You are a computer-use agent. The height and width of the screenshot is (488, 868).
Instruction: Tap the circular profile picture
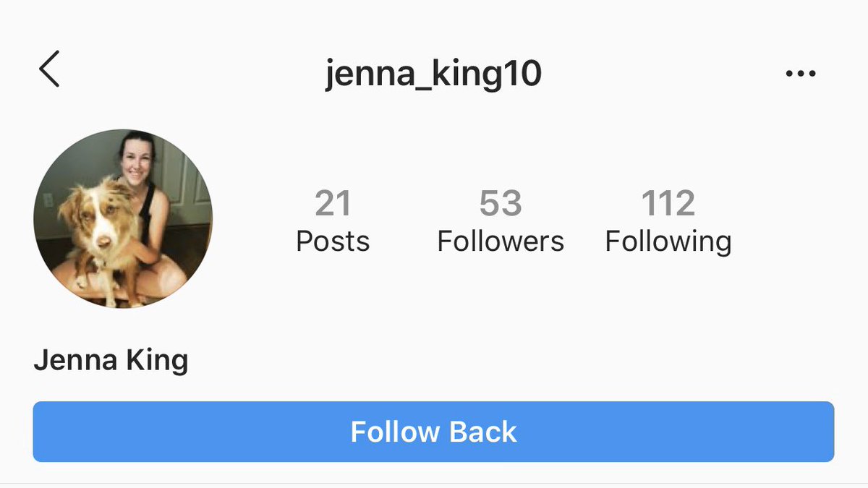[123, 219]
